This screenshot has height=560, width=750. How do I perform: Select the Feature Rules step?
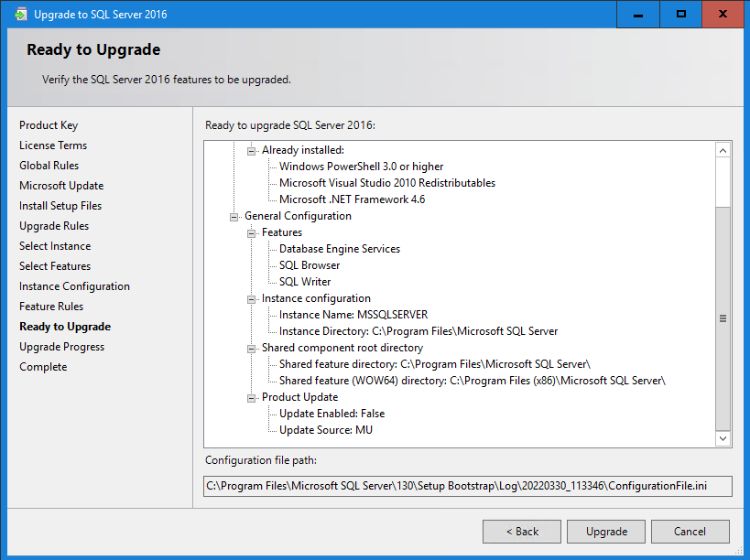[x=51, y=307]
